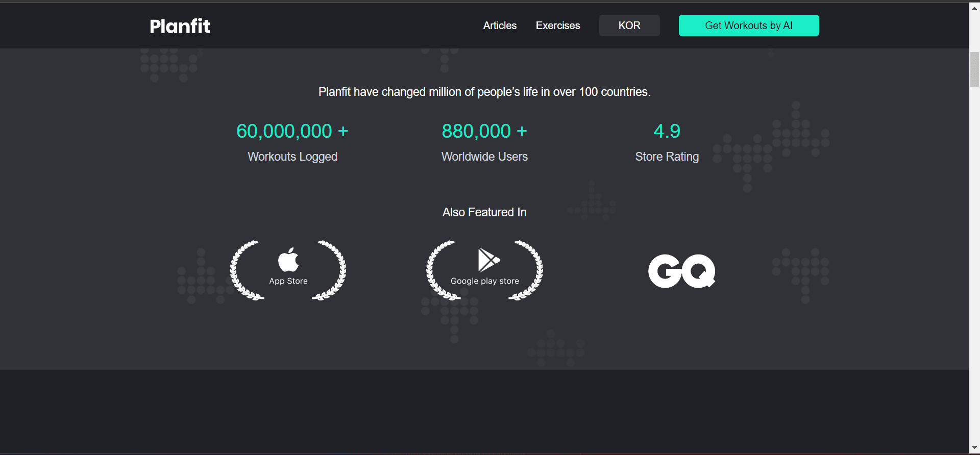Click the scrollbar down arrow

pyautogui.click(x=974, y=448)
